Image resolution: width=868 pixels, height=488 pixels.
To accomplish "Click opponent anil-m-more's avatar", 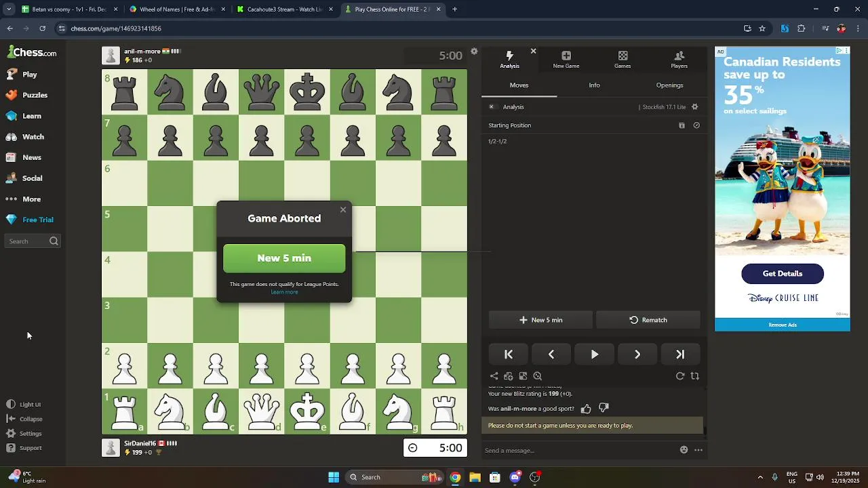I will 111,56.
